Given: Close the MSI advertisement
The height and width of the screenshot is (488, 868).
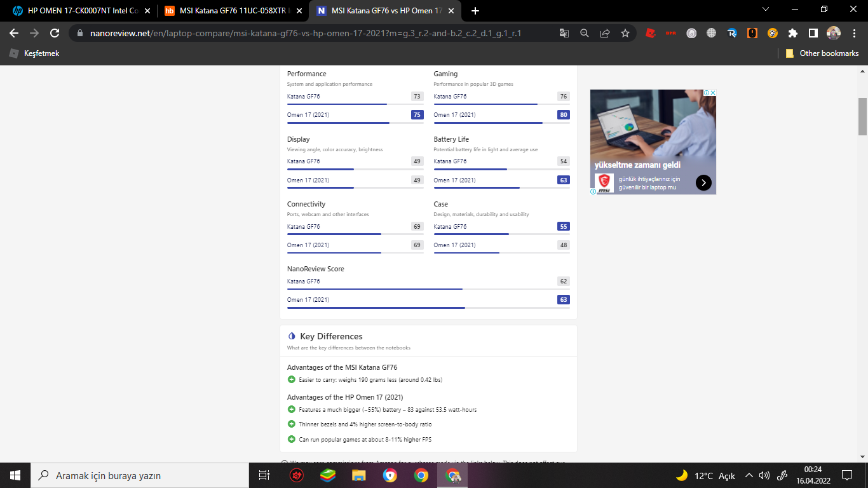Looking at the screenshot, I should coord(713,93).
